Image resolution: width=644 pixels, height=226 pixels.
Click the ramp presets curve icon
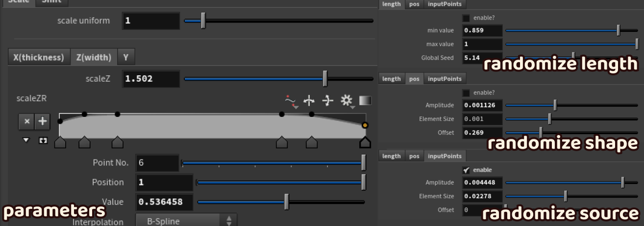(x=291, y=101)
